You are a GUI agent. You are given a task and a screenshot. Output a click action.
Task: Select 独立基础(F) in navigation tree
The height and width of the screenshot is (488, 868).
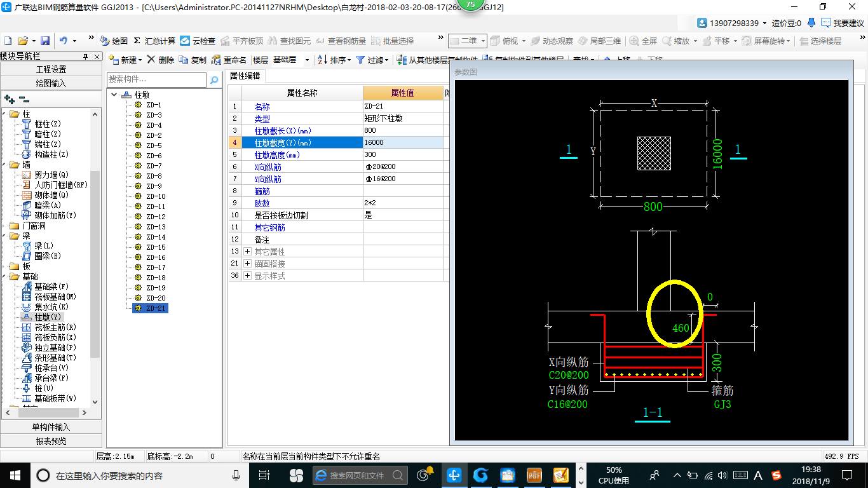point(55,348)
